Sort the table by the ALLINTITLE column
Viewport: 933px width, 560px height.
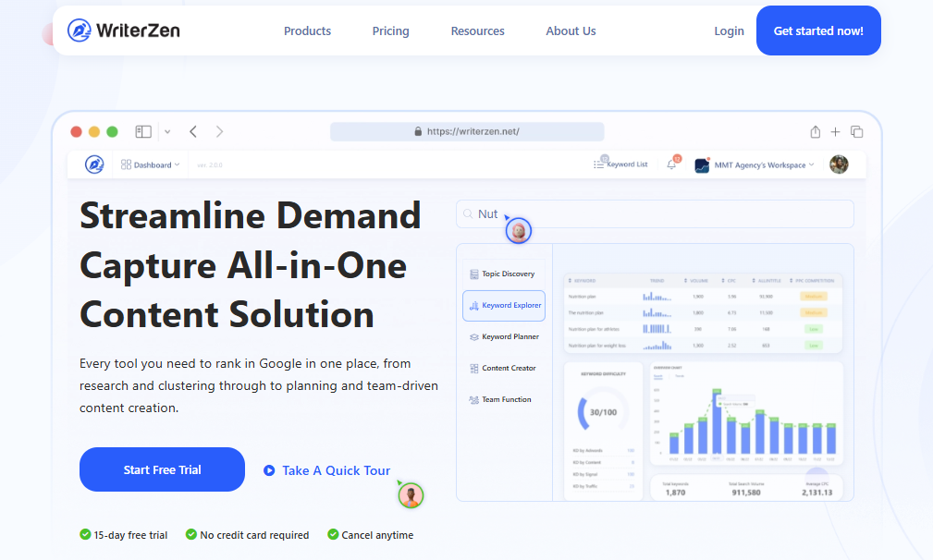(x=767, y=281)
